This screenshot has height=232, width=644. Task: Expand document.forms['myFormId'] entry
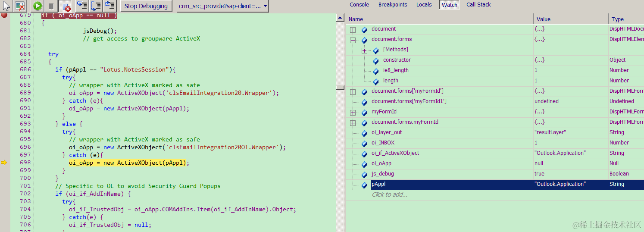pyautogui.click(x=353, y=92)
